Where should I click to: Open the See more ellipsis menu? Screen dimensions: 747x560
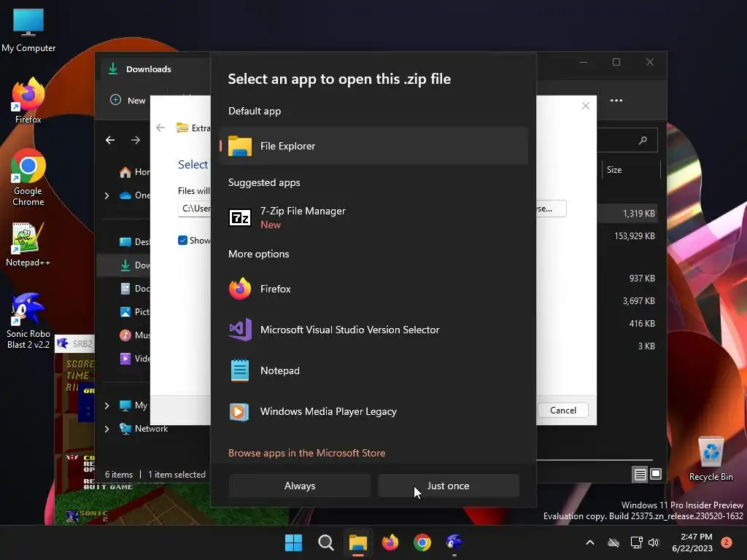(x=616, y=101)
